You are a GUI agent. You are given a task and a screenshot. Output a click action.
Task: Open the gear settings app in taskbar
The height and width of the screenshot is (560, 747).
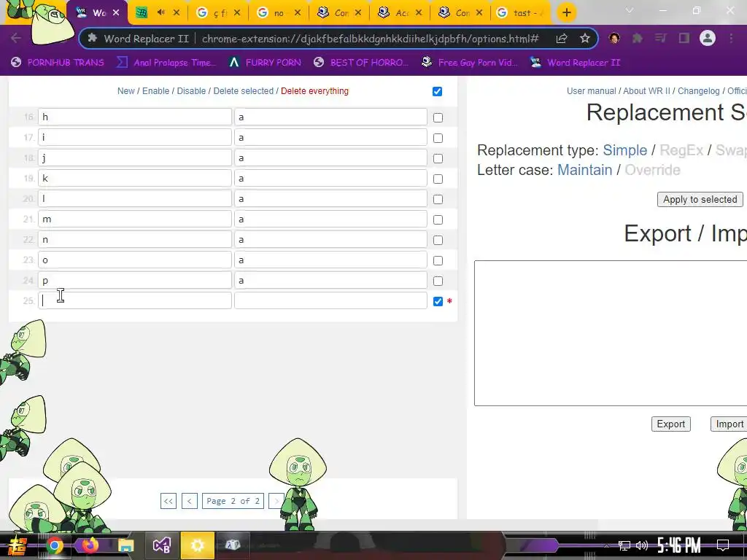(197, 545)
